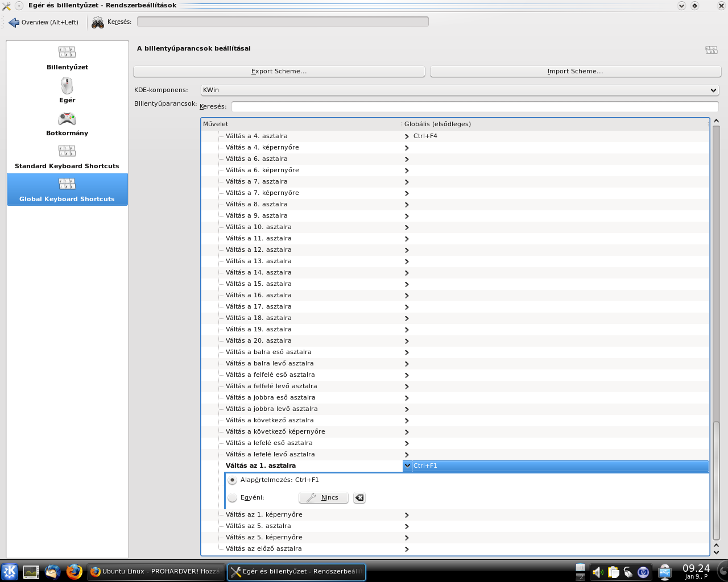Click the Import Scheme... button

(x=576, y=71)
